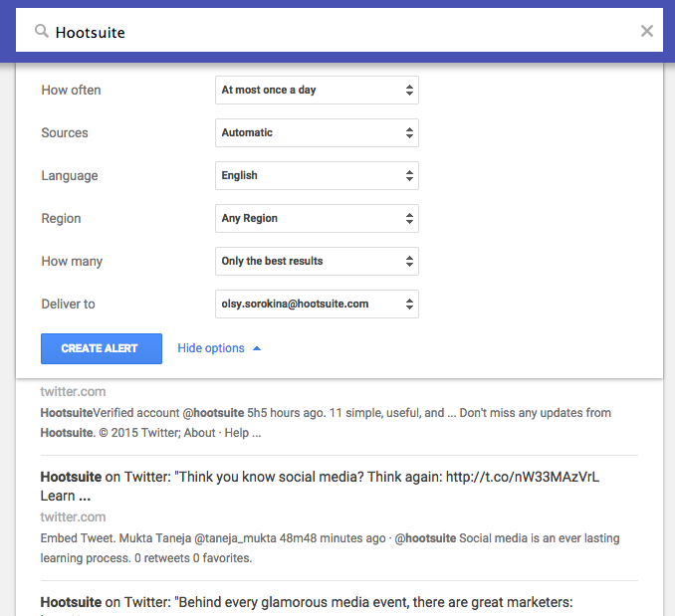This screenshot has height=616, width=675.
Task: Click the 'How many' label
Action: point(72,262)
